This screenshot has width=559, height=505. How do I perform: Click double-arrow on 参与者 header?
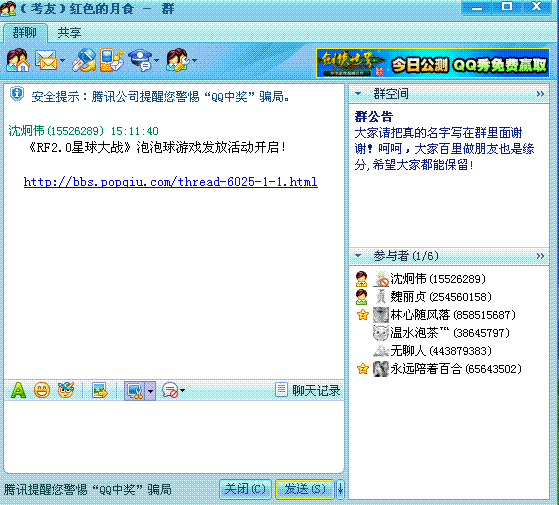[x=540, y=256]
